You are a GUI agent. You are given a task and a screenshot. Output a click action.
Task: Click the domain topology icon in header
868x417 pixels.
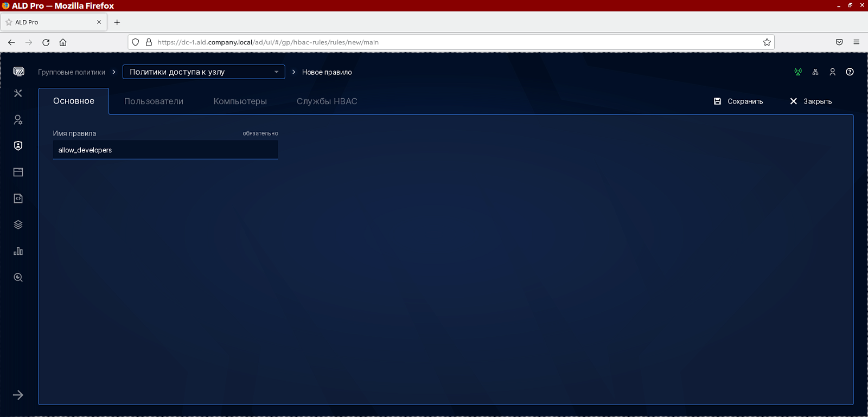pos(815,72)
